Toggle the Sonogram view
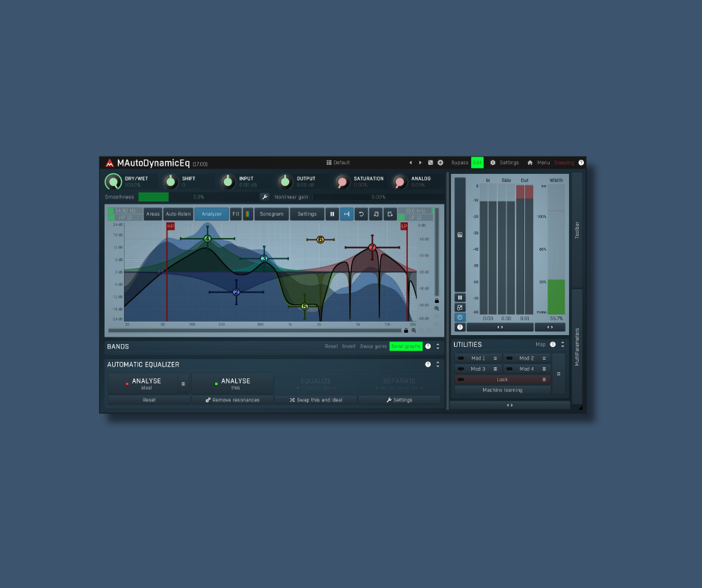This screenshot has height=588, width=702. point(271,214)
